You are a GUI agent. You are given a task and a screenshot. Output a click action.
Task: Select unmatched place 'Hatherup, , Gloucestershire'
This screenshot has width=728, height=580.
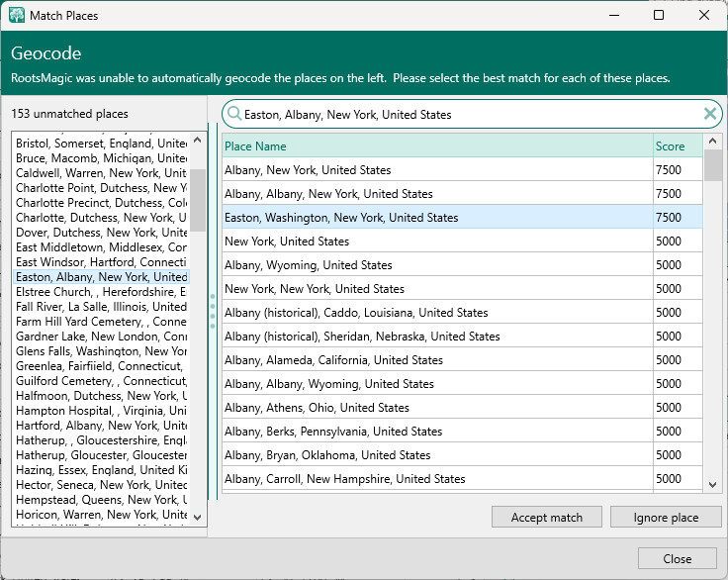pyautogui.click(x=101, y=440)
